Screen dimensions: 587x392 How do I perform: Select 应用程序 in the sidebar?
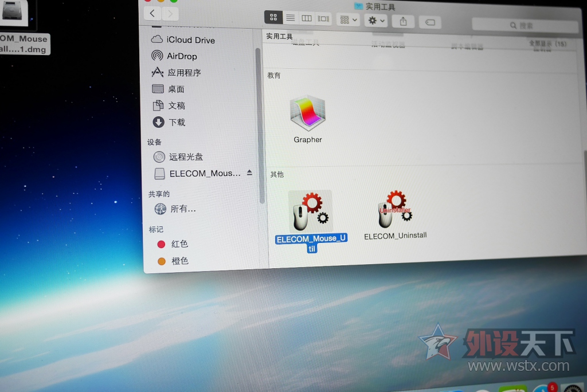(183, 73)
